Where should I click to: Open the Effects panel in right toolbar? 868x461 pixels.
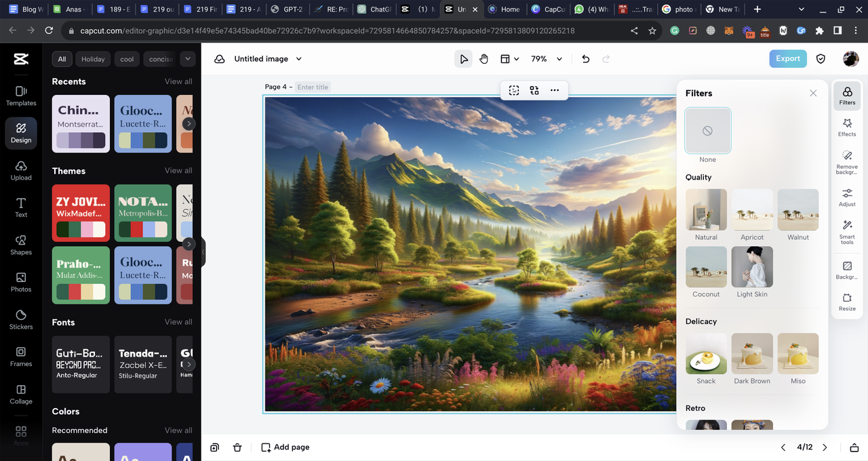847,126
